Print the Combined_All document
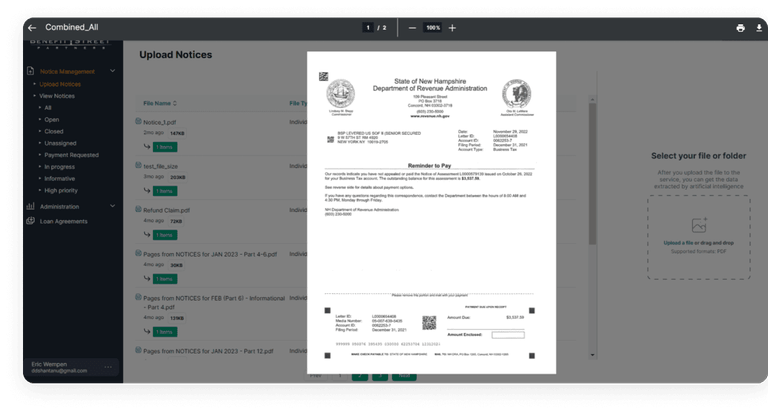The height and width of the screenshot is (411, 768). tap(740, 28)
